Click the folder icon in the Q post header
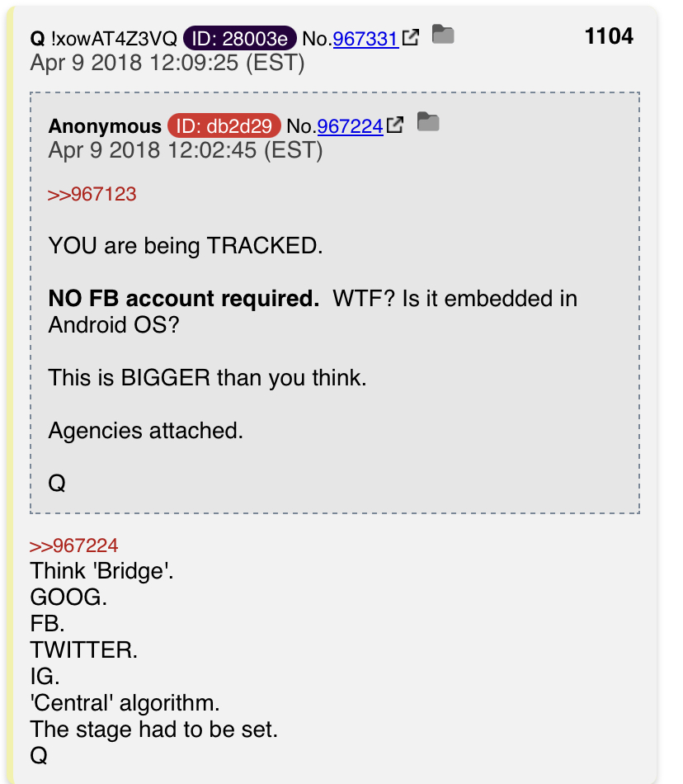The image size is (683, 784). point(443,35)
